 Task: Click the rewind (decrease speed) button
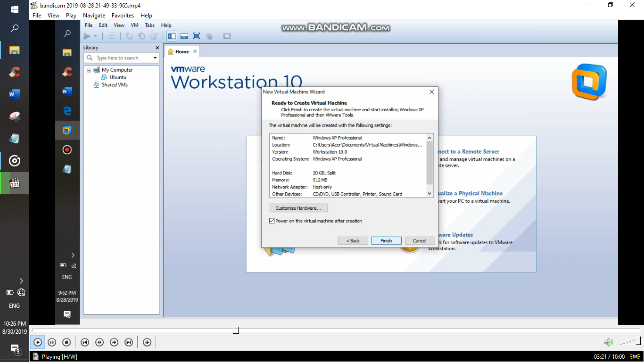(x=99, y=342)
